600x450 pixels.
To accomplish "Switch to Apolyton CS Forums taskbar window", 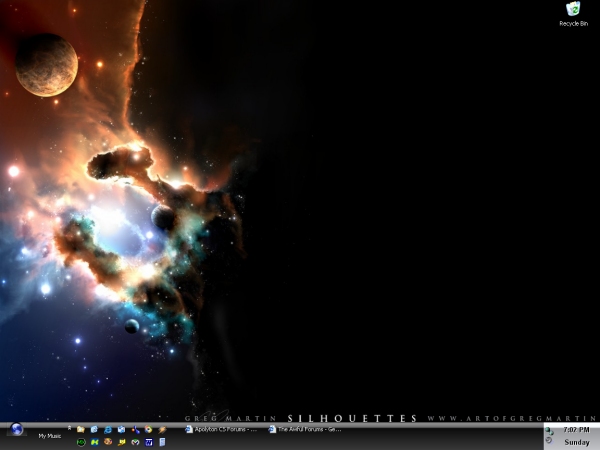I will point(221,429).
